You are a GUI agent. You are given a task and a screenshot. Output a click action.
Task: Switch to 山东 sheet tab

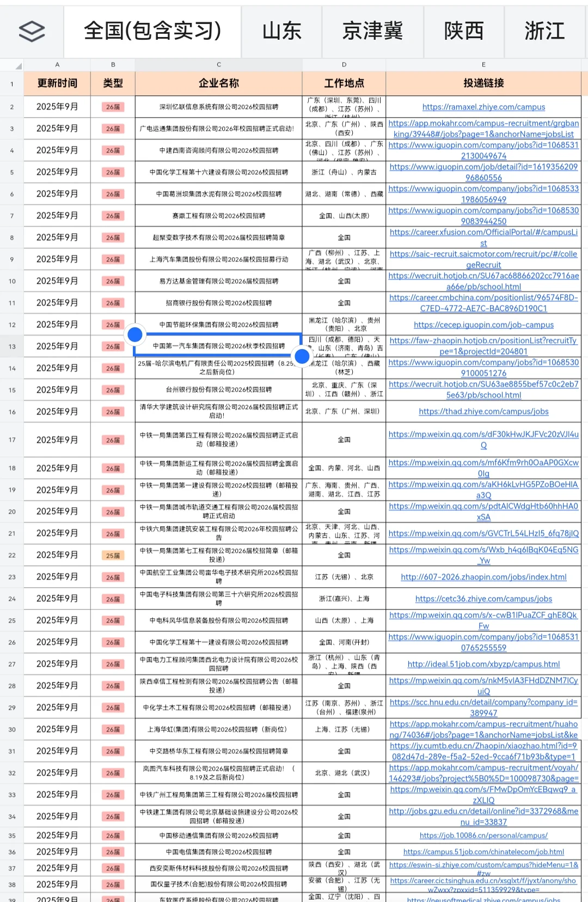click(281, 31)
